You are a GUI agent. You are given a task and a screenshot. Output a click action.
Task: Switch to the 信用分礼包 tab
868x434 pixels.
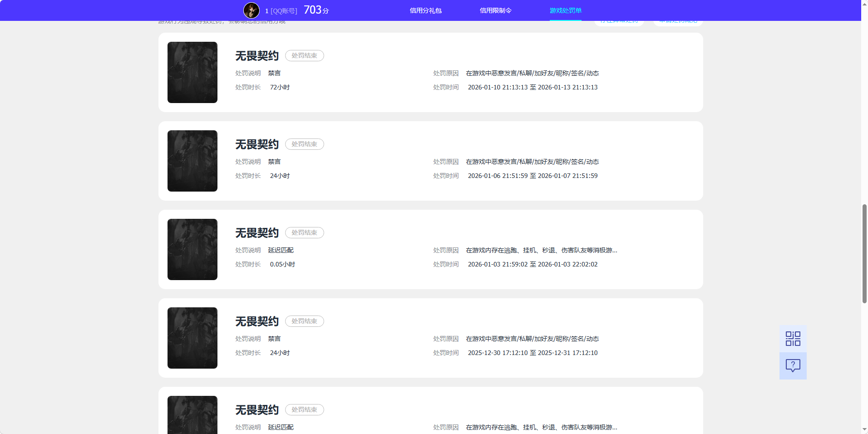click(x=426, y=10)
